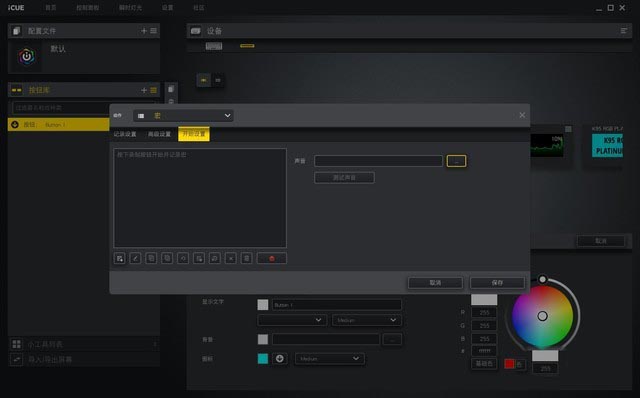Switch to the 记录设置 tab
The image size is (640, 398).
[125, 134]
